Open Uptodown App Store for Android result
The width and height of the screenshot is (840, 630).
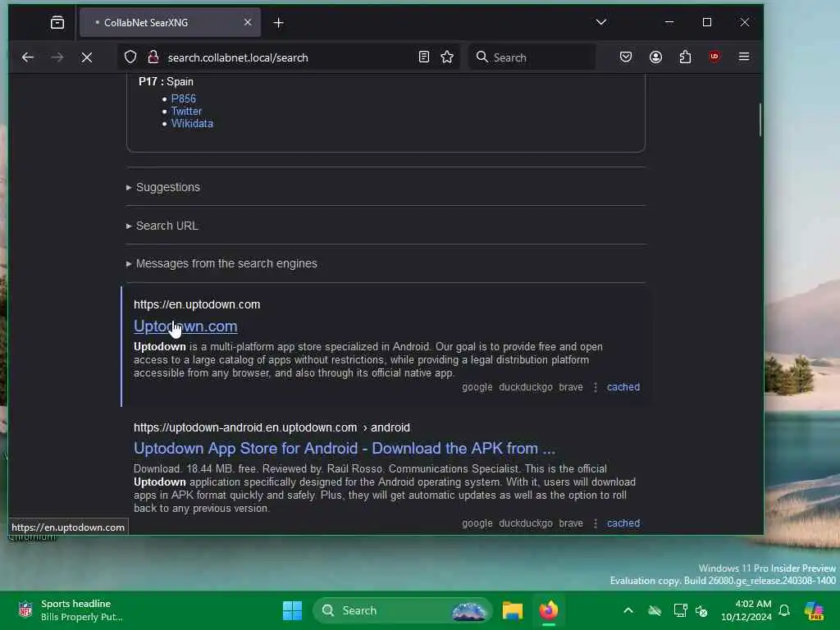click(x=345, y=449)
